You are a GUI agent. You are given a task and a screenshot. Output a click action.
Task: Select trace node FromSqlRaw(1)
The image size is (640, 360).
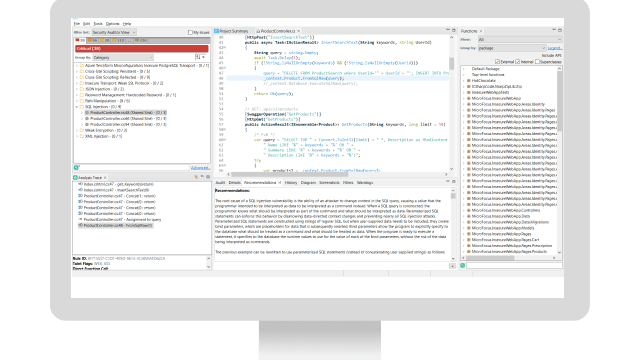pos(115,225)
